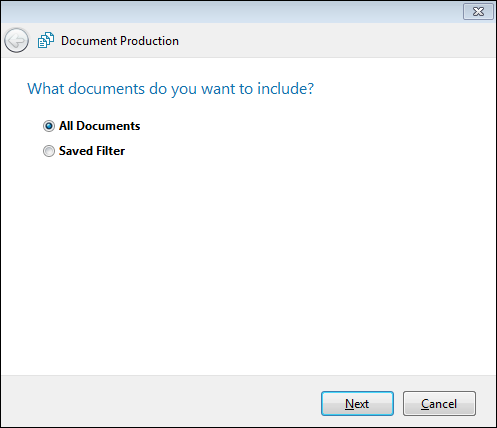Click the word 'Filter' in the second option

(x=111, y=151)
